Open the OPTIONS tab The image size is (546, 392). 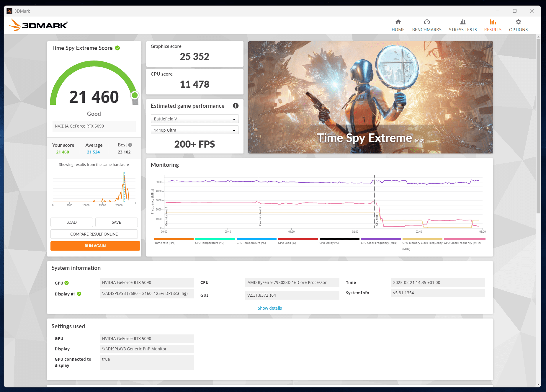coord(518,30)
